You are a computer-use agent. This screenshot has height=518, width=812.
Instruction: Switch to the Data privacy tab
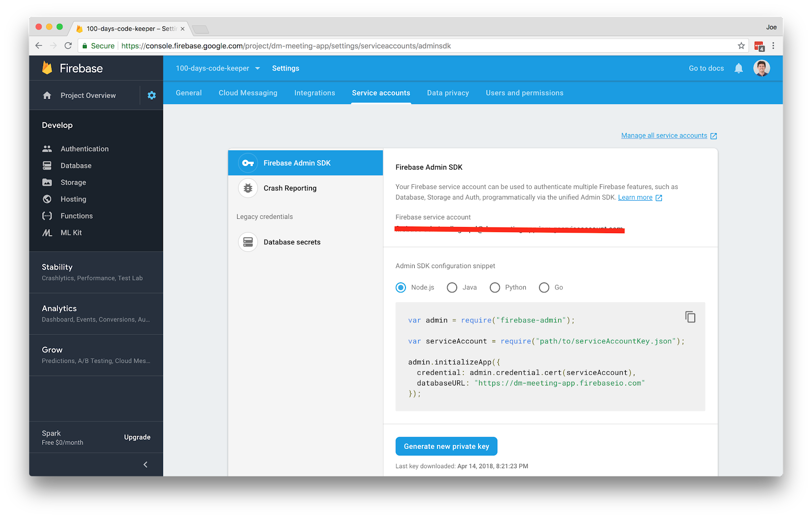point(448,93)
